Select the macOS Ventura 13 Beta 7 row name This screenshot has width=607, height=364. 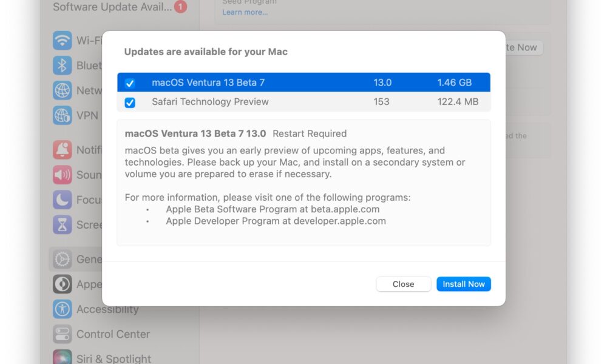[x=208, y=83]
